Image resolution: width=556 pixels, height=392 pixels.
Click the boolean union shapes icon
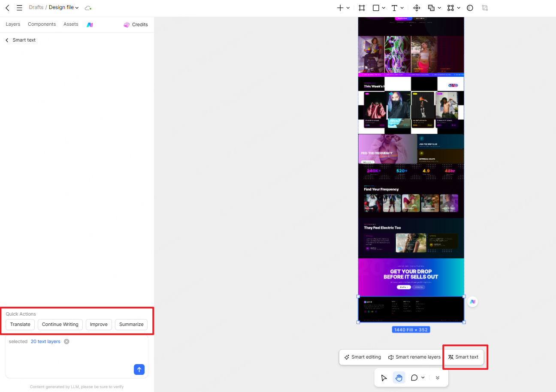pyautogui.click(x=432, y=8)
